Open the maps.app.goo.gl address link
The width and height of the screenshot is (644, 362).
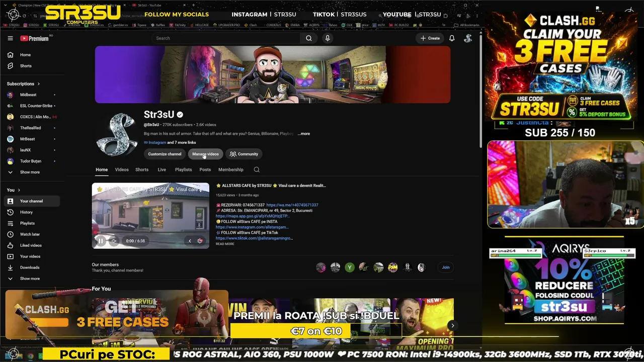point(253,216)
